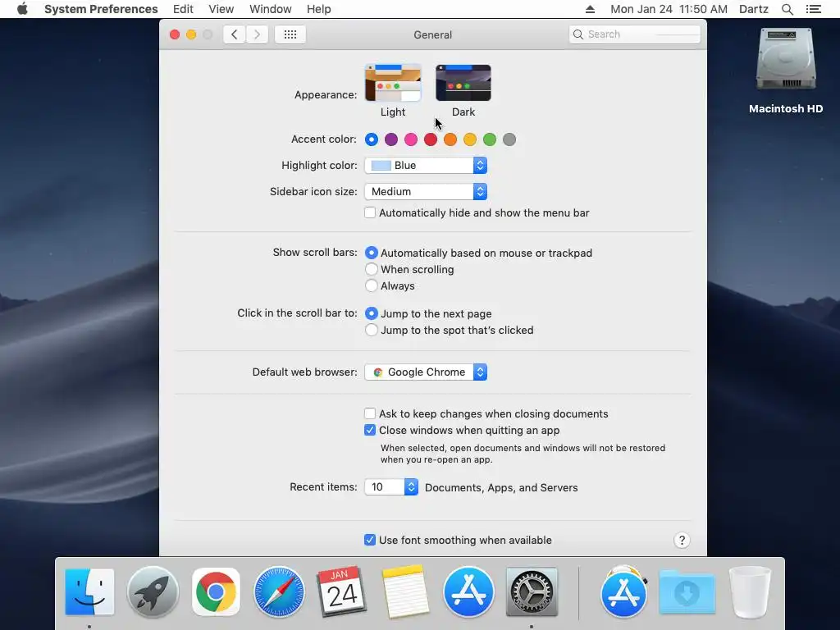Open Recent items count dropdown
This screenshot has width=840, height=630.
point(391,487)
